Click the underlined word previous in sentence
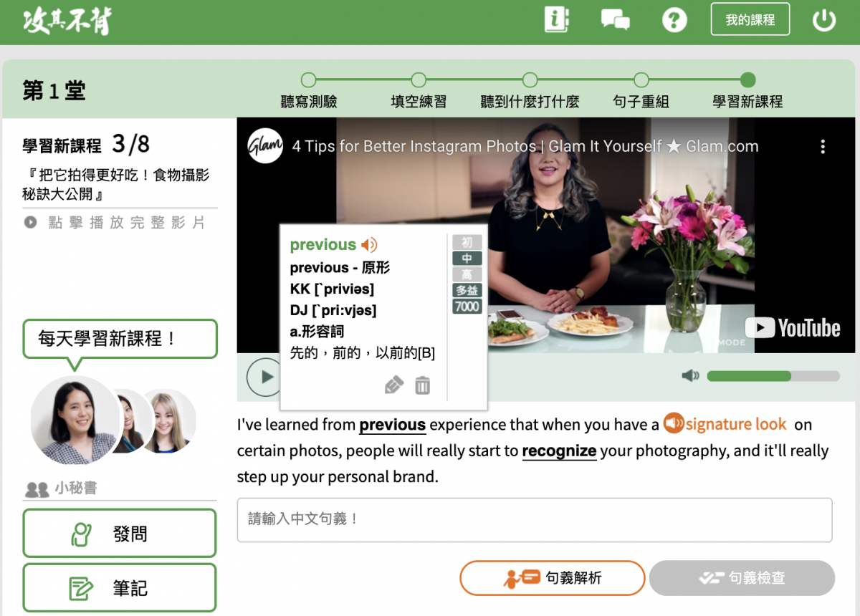The width and height of the screenshot is (860, 616). pos(392,425)
